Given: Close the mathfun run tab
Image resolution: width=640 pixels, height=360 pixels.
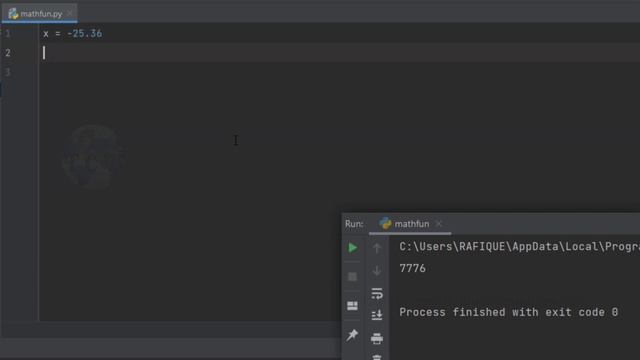Looking at the screenshot, I should click(439, 224).
